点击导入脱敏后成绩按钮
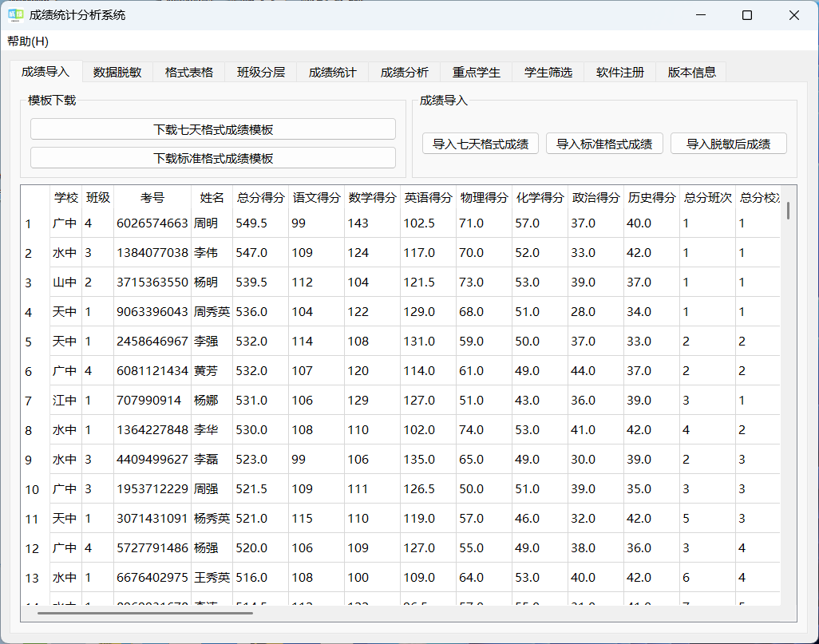The width and height of the screenshot is (819, 644). (728, 144)
